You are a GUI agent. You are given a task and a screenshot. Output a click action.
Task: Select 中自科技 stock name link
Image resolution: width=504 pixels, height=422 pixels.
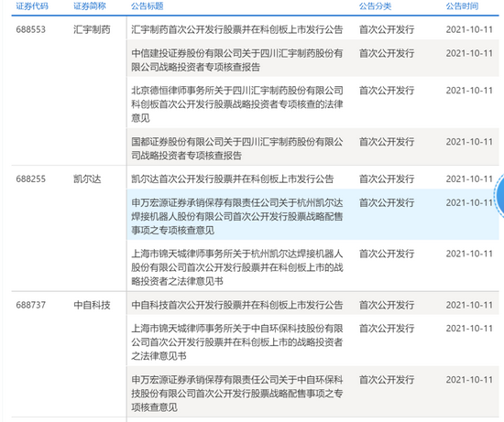click(x=92, y=305)
